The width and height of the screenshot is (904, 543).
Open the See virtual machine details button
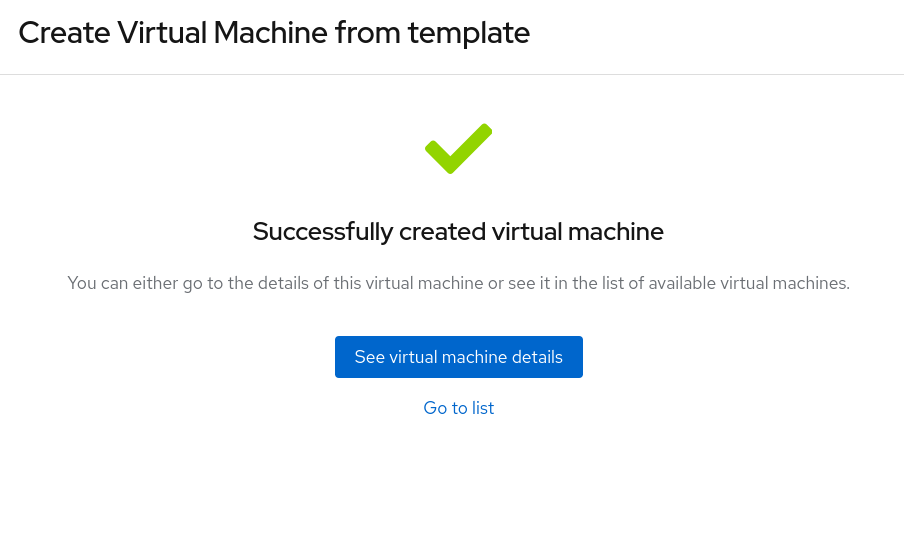[x=458, y=357]
